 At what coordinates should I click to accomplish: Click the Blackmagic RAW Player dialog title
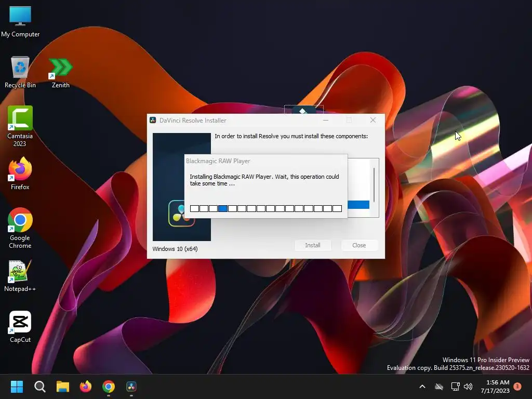click(218, 161)
